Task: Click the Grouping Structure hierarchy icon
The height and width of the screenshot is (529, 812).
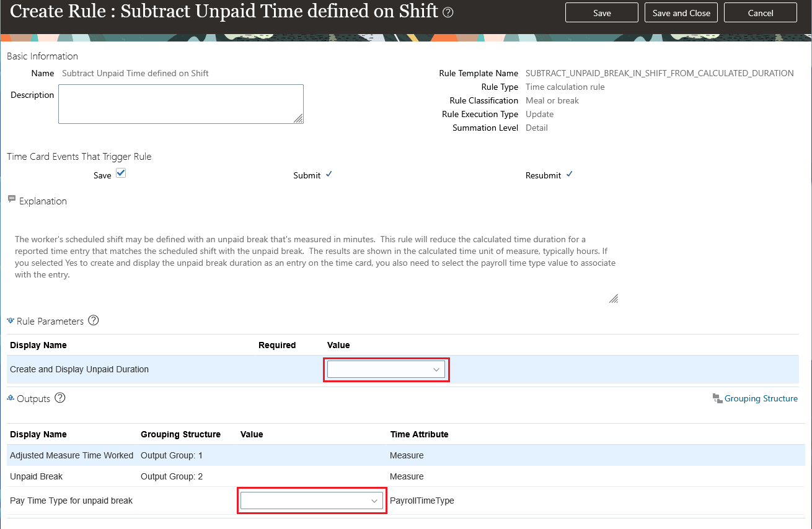Action: pyautogui.click(x=717, y=398)
